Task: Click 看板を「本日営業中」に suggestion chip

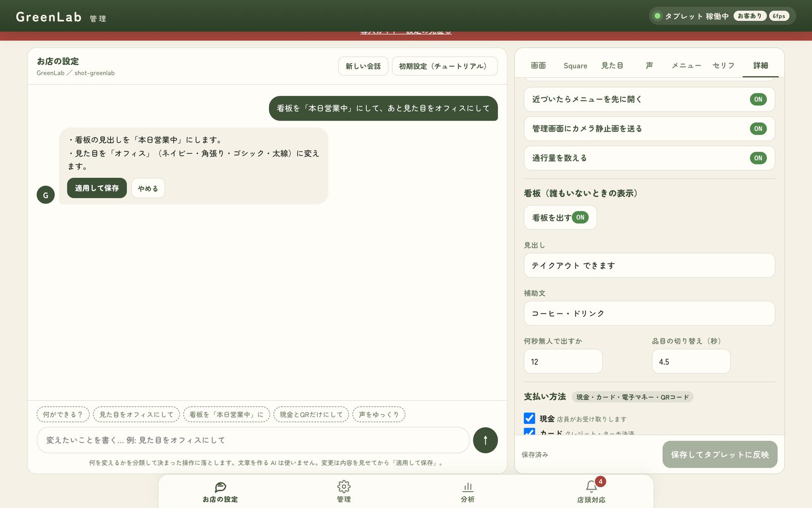Action: coord(226,415)
